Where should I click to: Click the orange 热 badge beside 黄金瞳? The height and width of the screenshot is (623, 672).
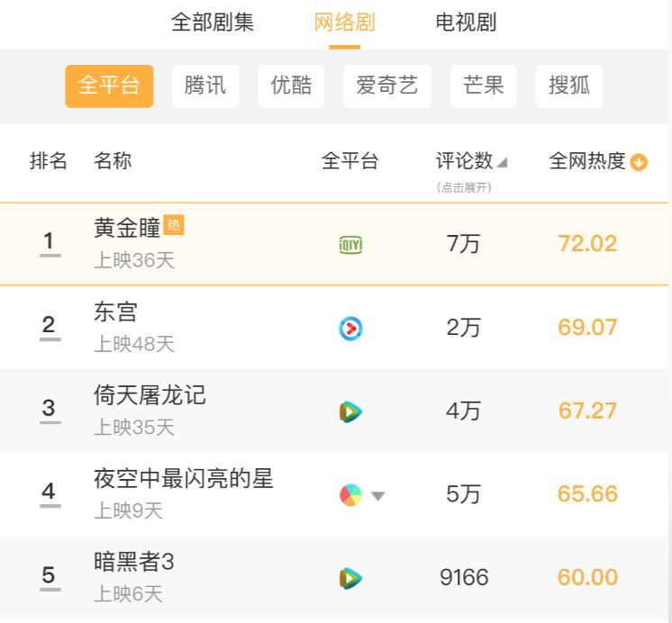click(175, 225)
